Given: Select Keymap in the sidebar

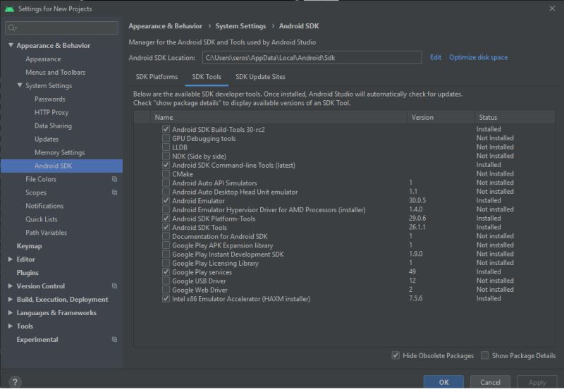Looking at the screenshot, I should (29, 246).
